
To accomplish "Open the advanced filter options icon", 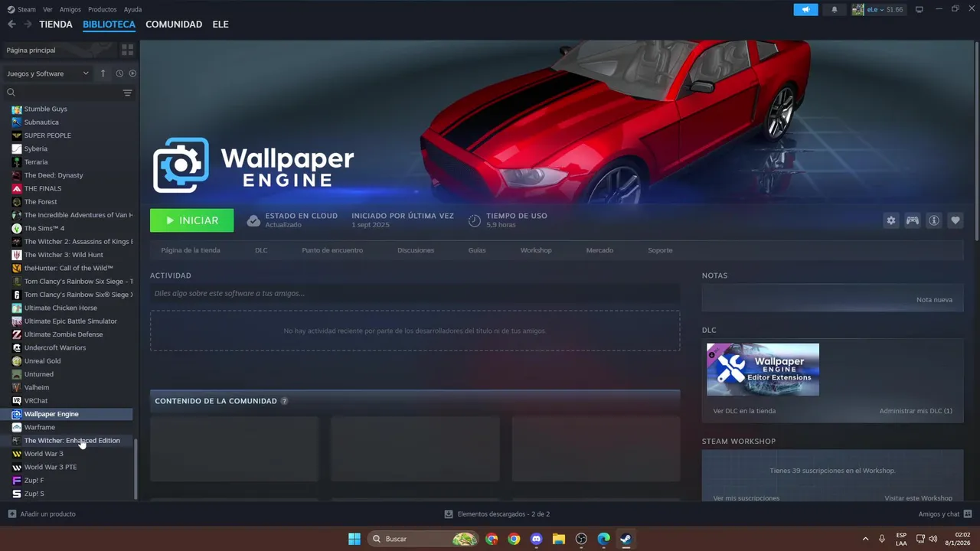I will pyautogui.click(x=127, y=93).
